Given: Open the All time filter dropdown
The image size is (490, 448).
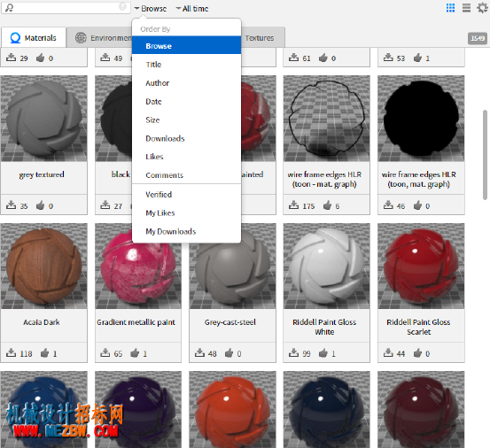Looking at the screenshot, I should pyautogui.click(x=192, y=9).
